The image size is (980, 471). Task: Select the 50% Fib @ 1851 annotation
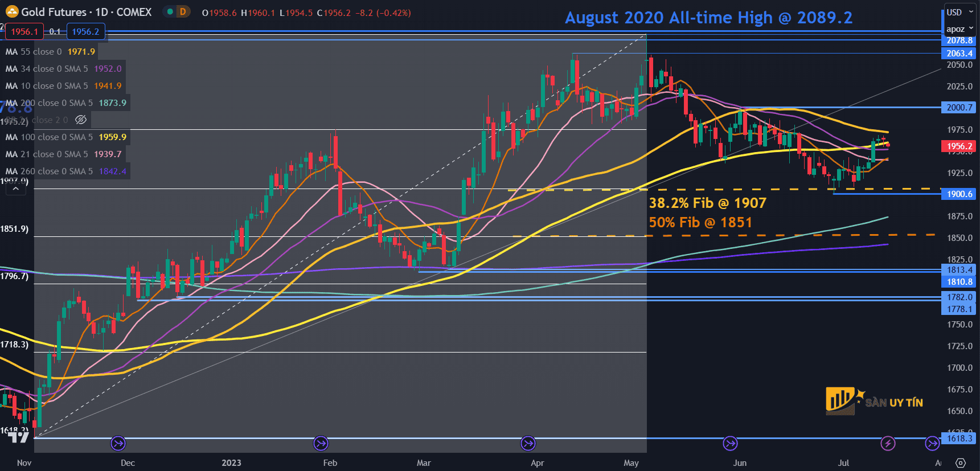[x=700, y=222]
